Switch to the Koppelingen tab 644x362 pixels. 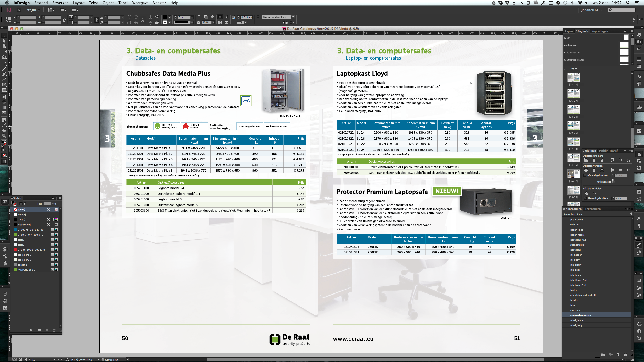tap(600, 31)
